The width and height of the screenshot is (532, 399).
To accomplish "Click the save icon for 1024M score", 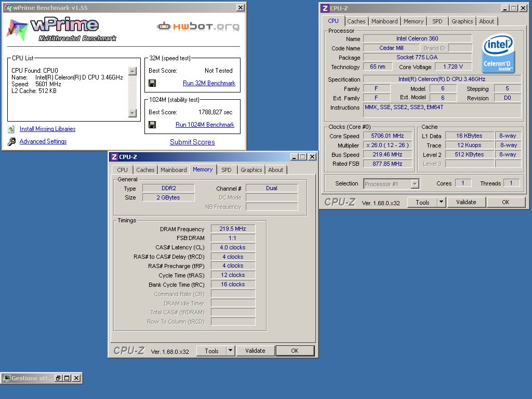I will pos(152,125).
